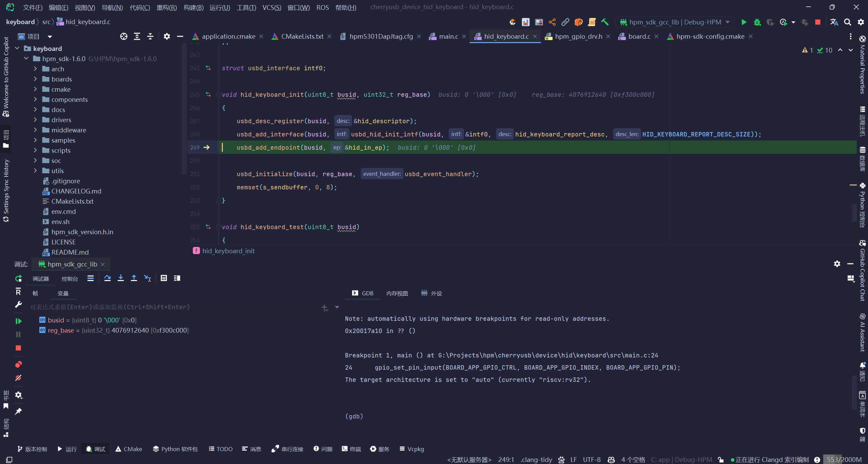Click the Step Over debug icon
The width and height of the screenshot is (868, 464).
[107, 278]
